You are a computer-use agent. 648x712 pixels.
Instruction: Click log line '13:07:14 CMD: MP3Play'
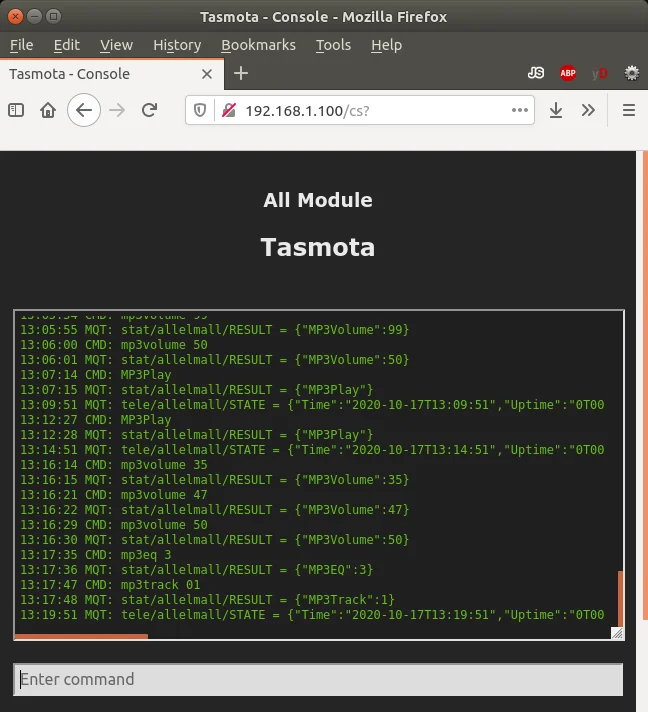coord(96,375)
